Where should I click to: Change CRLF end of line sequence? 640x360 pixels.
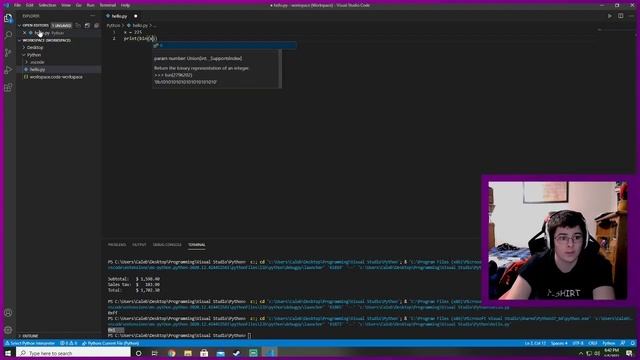593,343
